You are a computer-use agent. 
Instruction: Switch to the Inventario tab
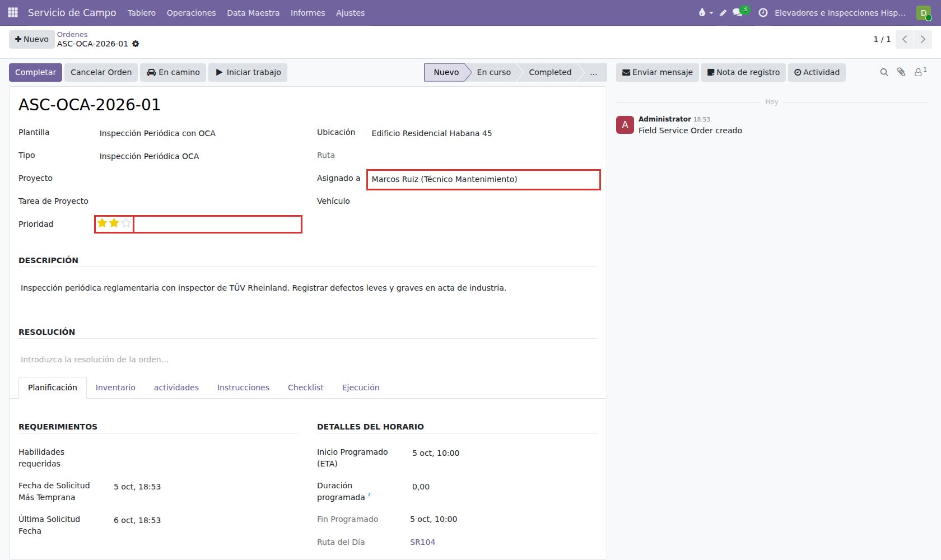[x=115, y=388]
